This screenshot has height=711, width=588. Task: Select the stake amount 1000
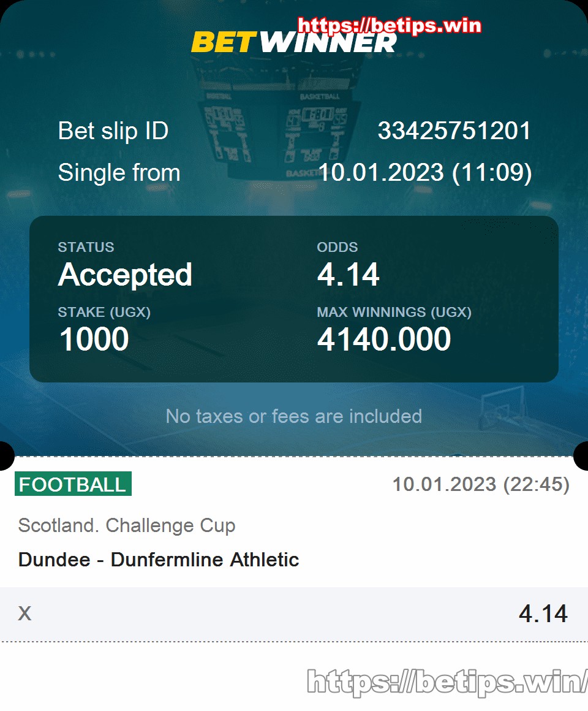(x=94, y=339)
